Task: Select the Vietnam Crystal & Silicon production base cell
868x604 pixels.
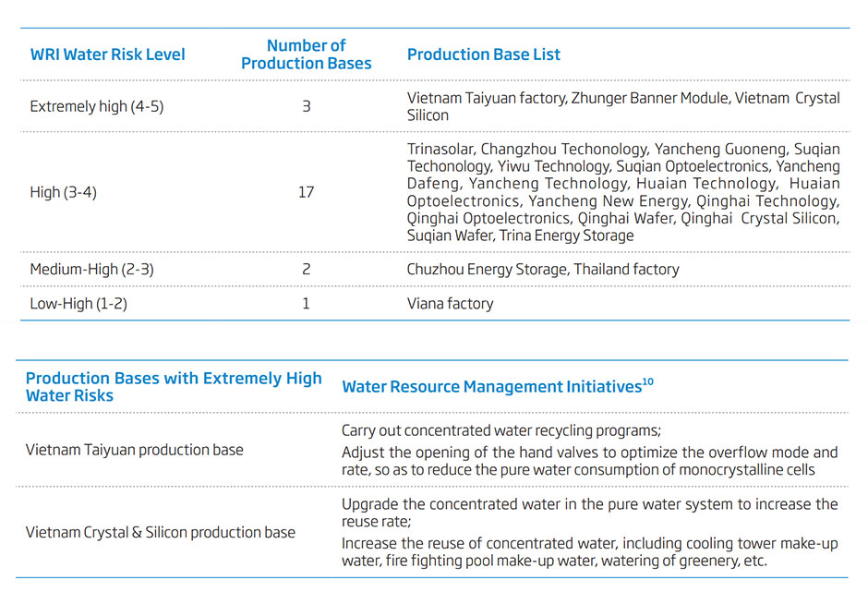Action: point(160,532)
